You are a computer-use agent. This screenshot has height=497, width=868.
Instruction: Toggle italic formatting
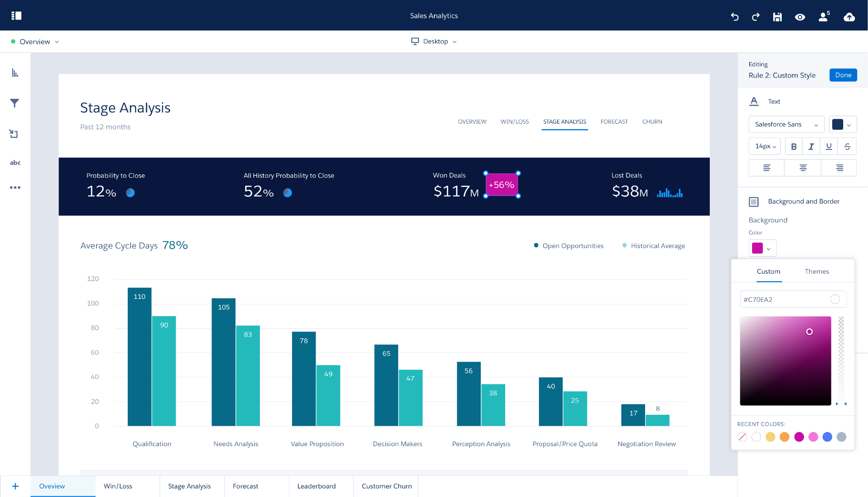point(811,146)
